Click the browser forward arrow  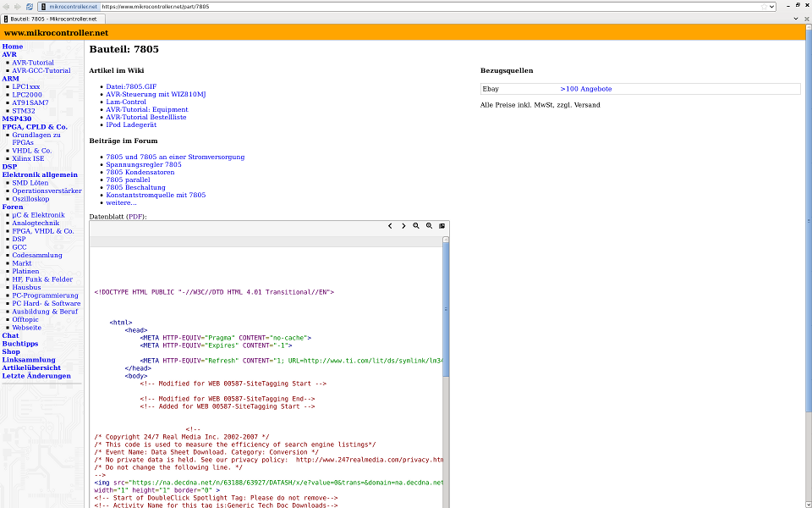[17, 6]
